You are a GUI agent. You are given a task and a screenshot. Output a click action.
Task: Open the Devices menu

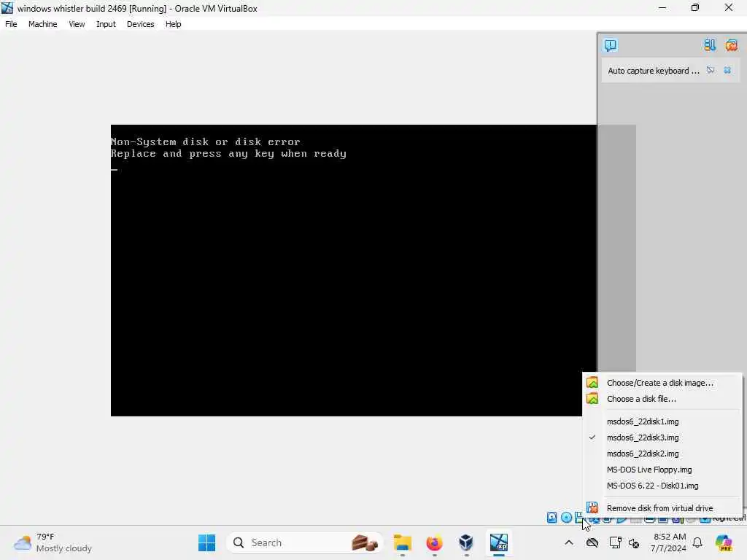[x=140, y=24]
